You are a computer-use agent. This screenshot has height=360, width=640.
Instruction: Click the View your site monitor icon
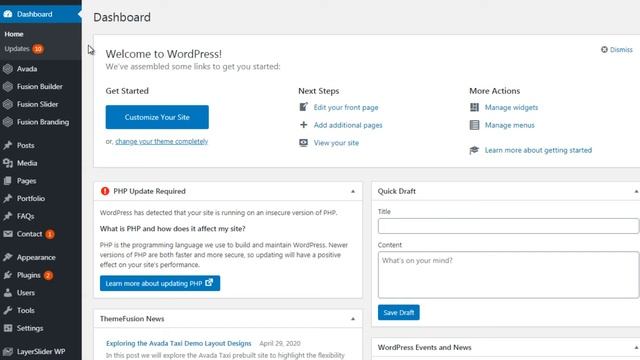tap(303, 142)
